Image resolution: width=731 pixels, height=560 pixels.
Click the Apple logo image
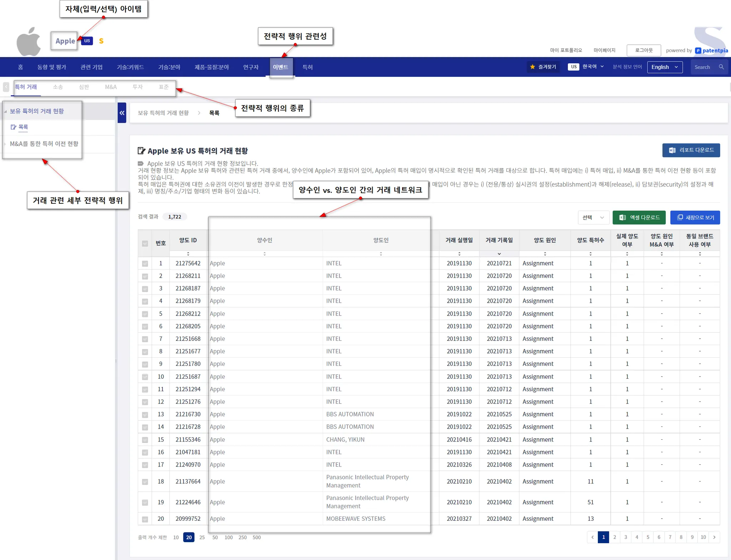coord(29,41)
